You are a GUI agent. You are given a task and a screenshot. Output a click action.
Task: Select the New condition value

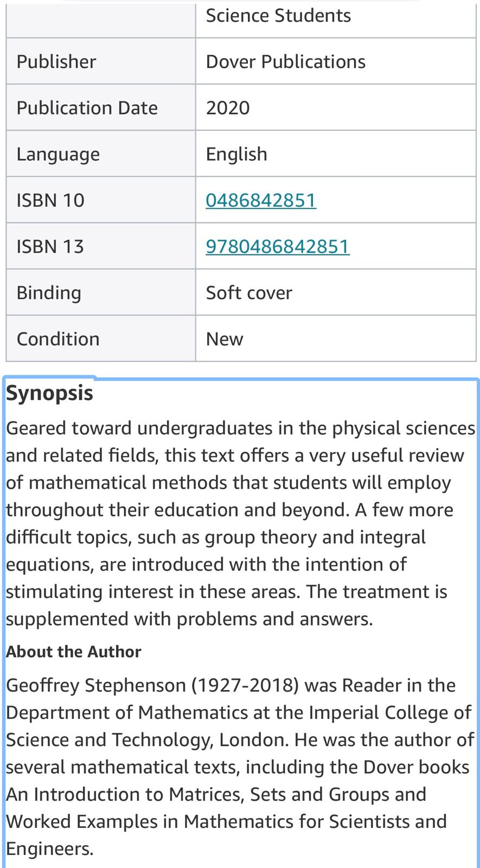click(225, 339)
